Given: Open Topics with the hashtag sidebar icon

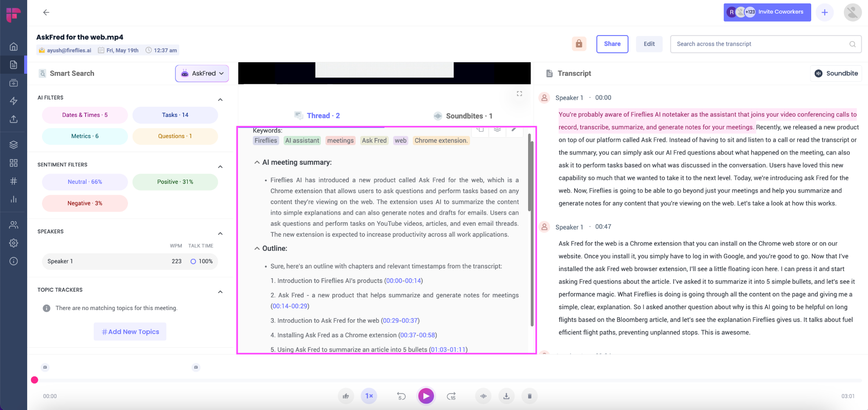Looking at the screenshot, I should (14, 181).
